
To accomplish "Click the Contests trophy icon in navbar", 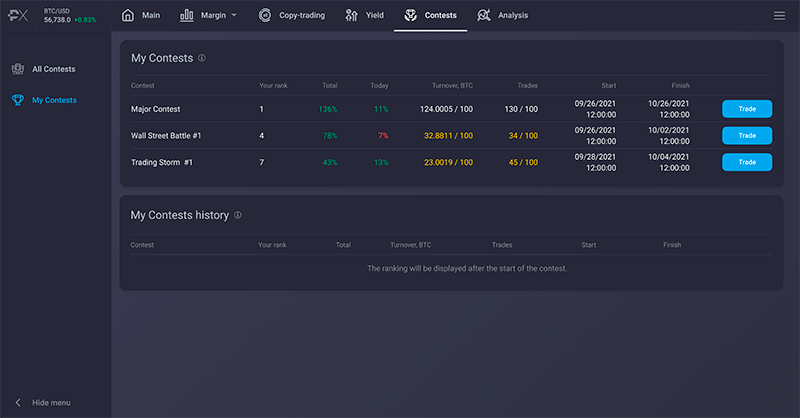I will point(411,15).
